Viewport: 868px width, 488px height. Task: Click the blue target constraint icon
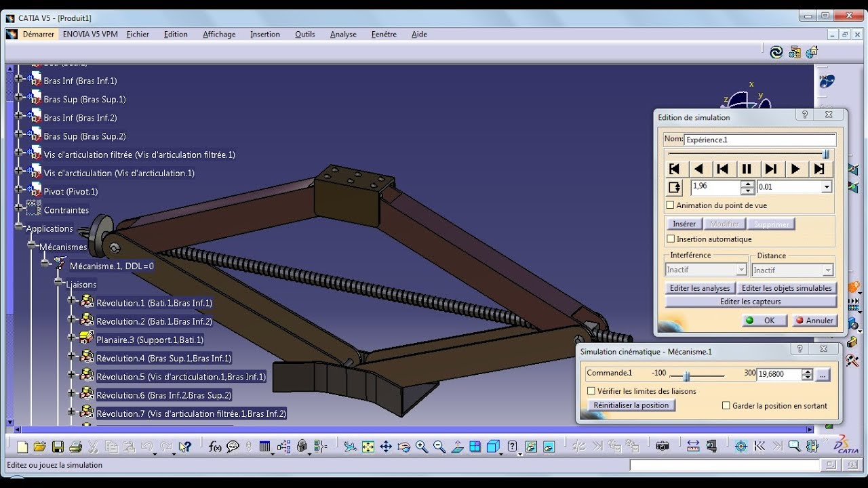click(741, 447)
